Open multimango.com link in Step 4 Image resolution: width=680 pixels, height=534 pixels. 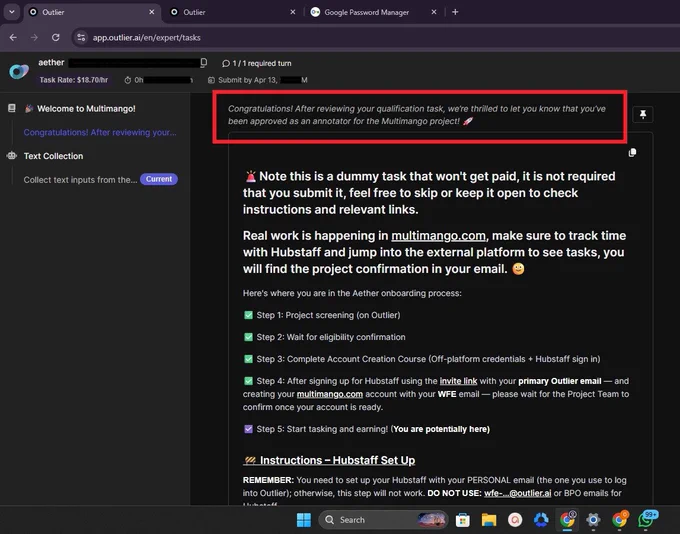coord(330,394)
